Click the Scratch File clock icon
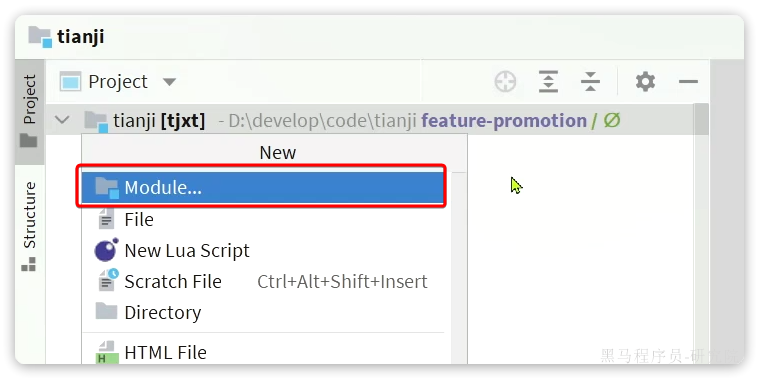 tap(108, 280)
